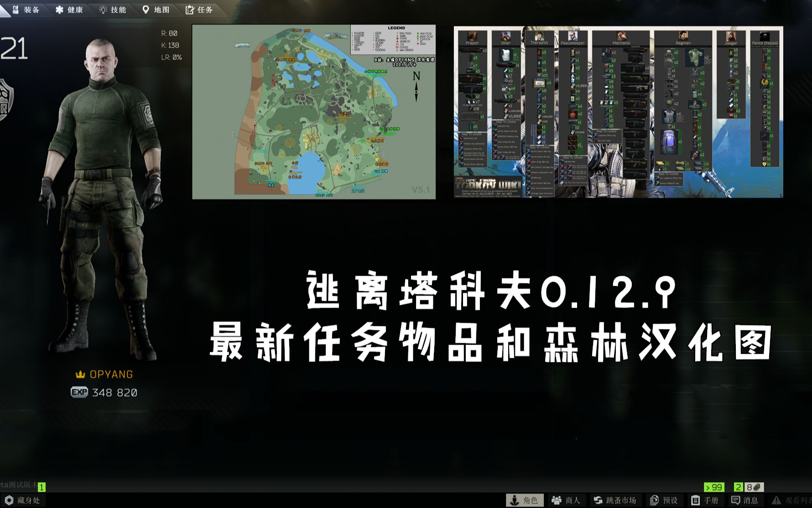Open the 观看列表 (Watch List)
The height and width of the screenshot is (508, 812).
pyautogui.click(x=776, y=500)
